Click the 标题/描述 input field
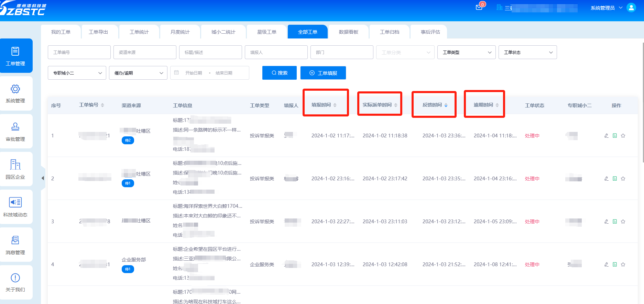This screenshot has height=304, width=644. [x=210, y=52]
